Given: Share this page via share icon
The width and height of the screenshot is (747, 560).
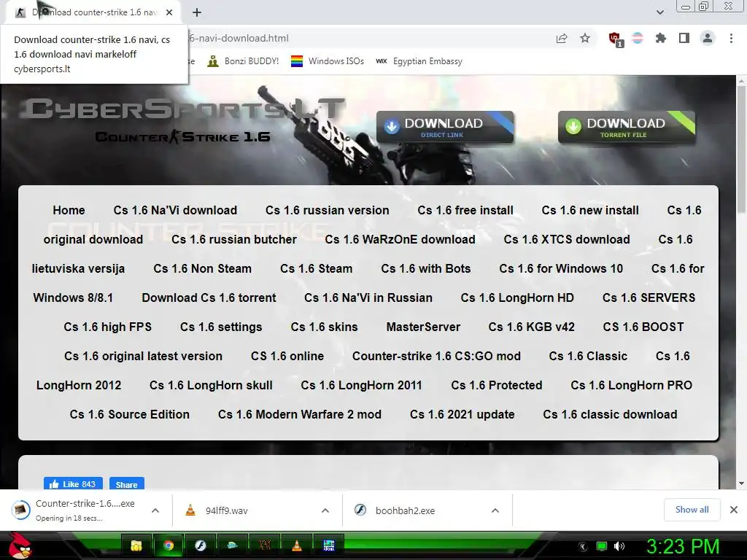Looking at the screenshot, I should pos(562,38).
